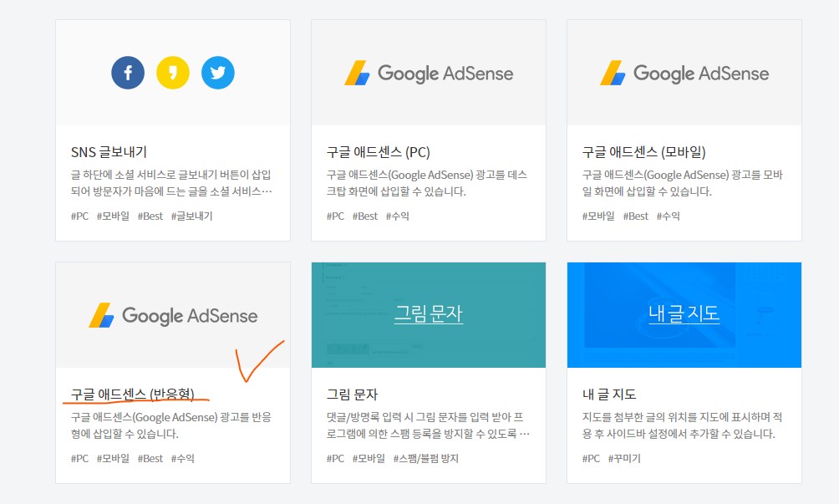
Task: Click #수익 tag in 애드센스 (PC) card
Action: point(398,216)
